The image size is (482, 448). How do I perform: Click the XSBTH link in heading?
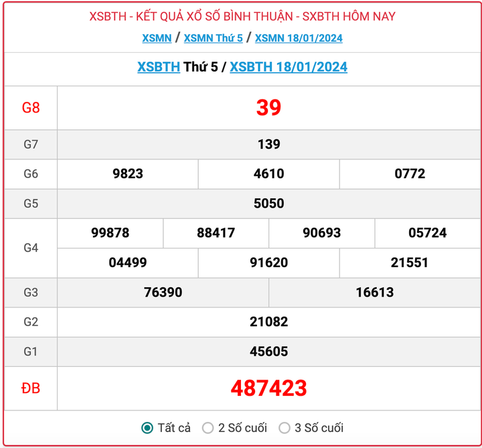159,67
